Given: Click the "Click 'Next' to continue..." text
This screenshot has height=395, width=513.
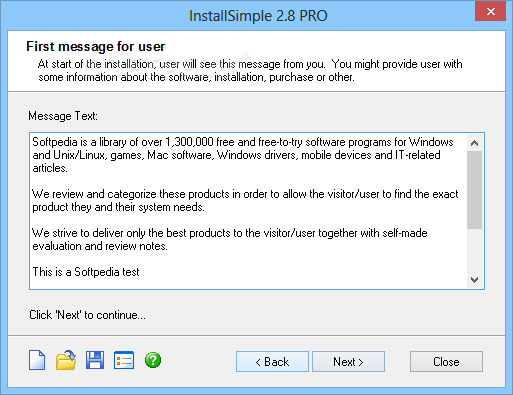Looking at the screenshot, I should (87, 315).
